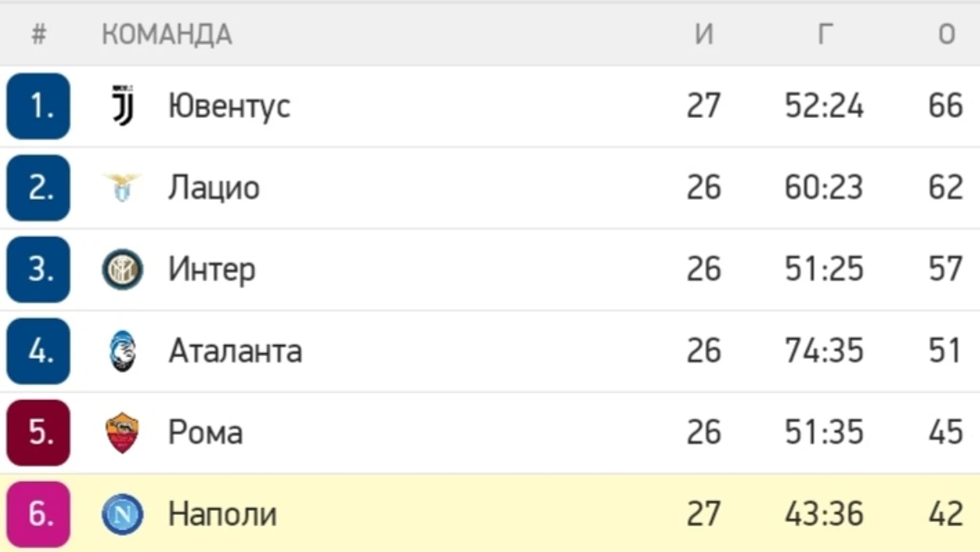The image size is (980, 552).
Task: Click the maroon rank 5 badge
Action: click(x=38, y=432)
